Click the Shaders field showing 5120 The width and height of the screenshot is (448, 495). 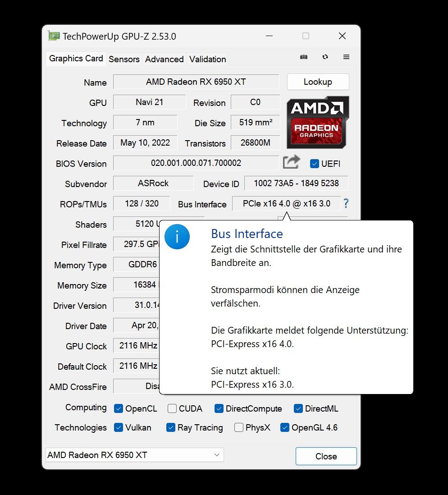tap(137, 224)
